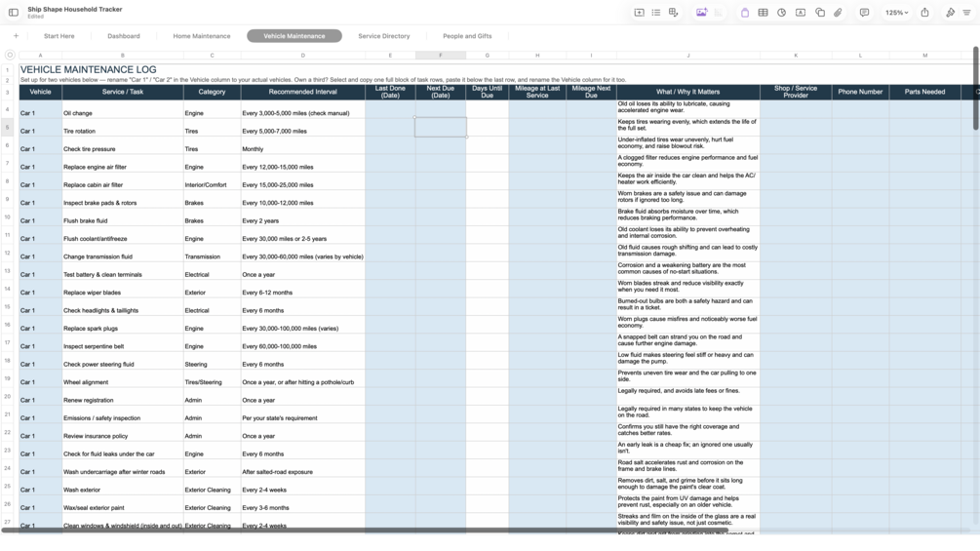Click the Replace wiper blades cell
Screen dimensions: 980x551
pos(123,290)
